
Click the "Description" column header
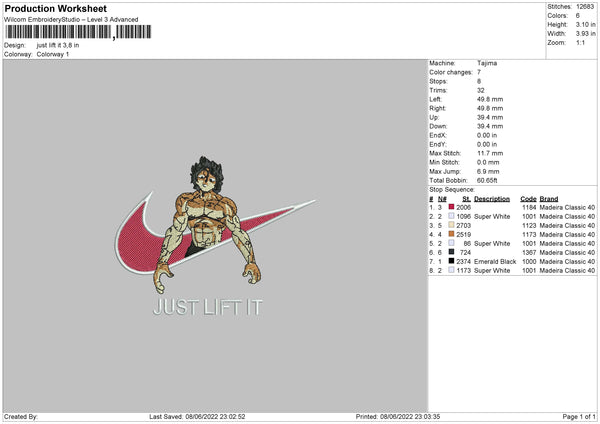tap(492, 199)
